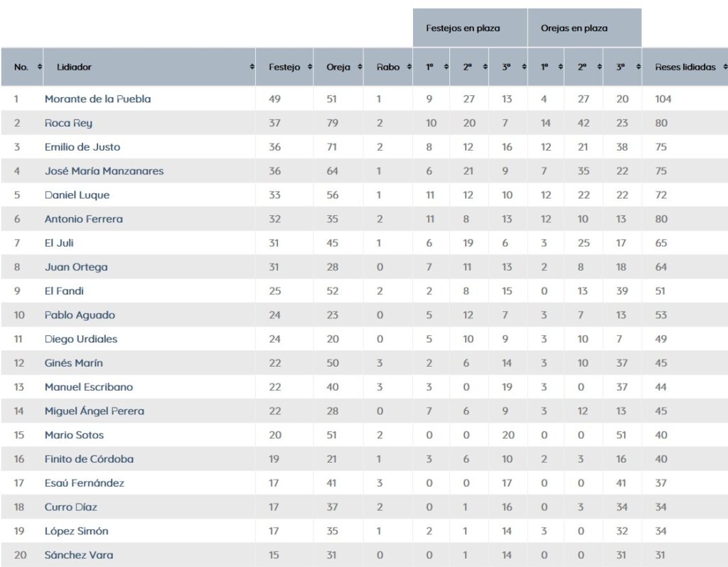Image resolution: width=728 pixels, height=567 pixels.
Task: Click Sánchez Vara in the last row
Action: pos(79,555)
